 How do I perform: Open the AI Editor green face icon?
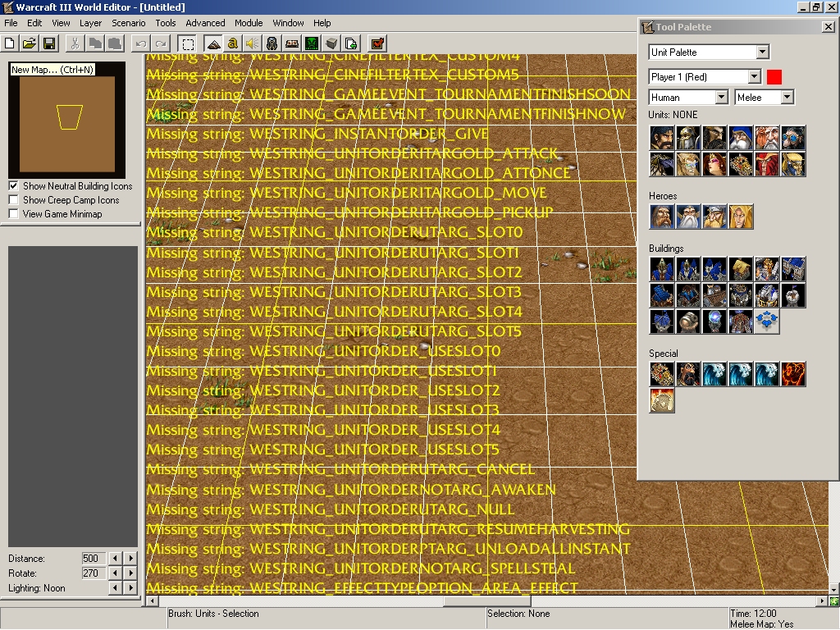(x=312, y=43)
